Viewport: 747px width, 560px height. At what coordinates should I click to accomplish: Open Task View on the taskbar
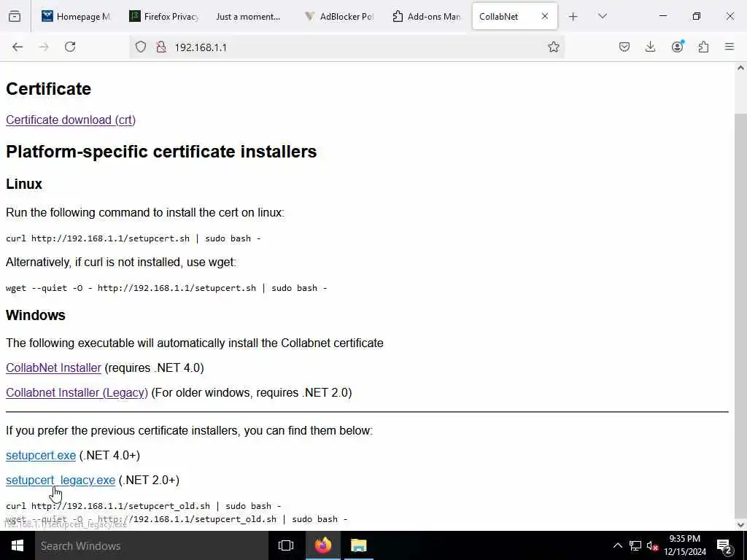click(286, 545)
